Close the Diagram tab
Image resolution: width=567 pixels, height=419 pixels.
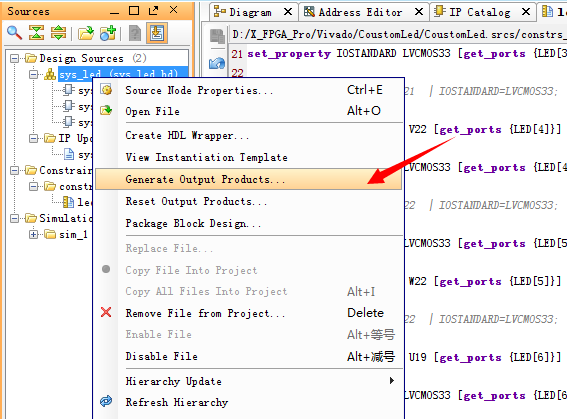288,12
